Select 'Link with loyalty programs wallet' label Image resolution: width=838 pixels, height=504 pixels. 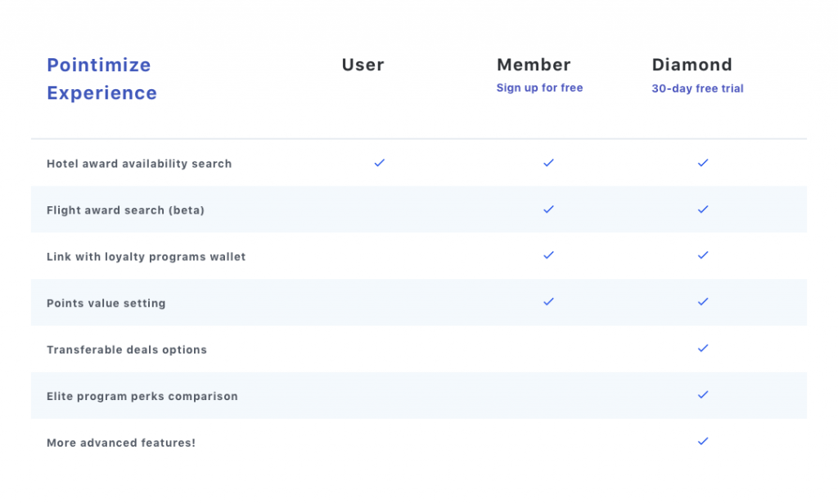[146, 257]
